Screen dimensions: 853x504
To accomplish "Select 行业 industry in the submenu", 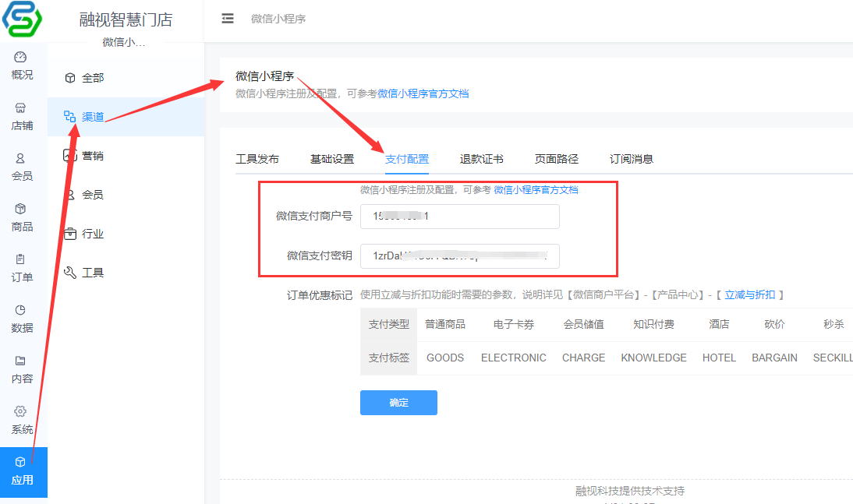I will point(126,234).
